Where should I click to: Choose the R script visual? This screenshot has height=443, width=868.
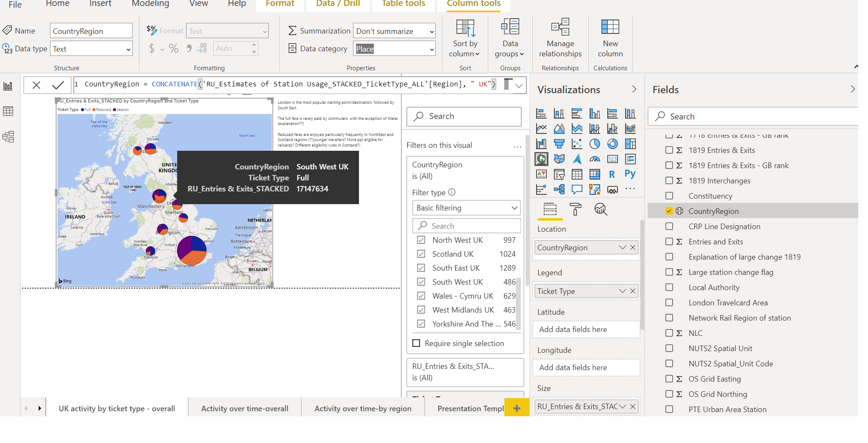[612, 174]
